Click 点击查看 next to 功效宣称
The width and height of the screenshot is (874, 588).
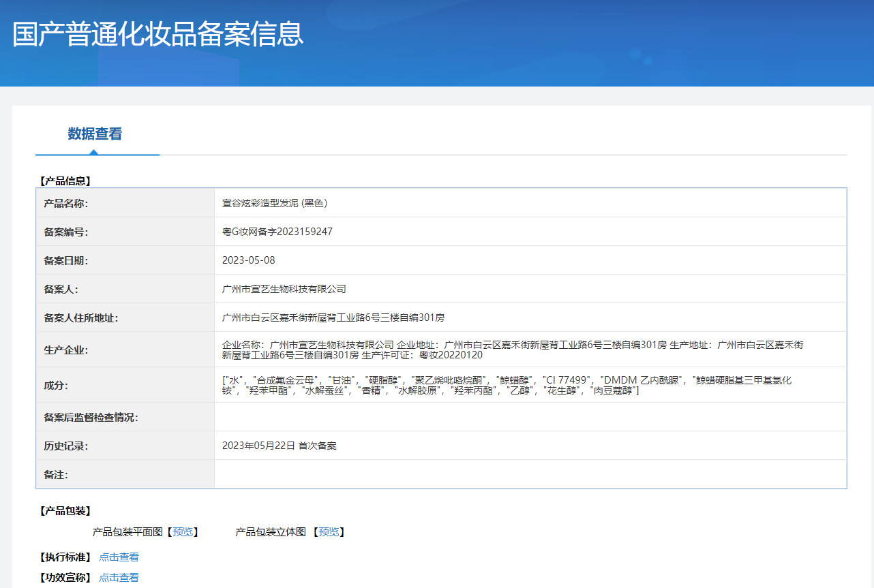(118, 577)
